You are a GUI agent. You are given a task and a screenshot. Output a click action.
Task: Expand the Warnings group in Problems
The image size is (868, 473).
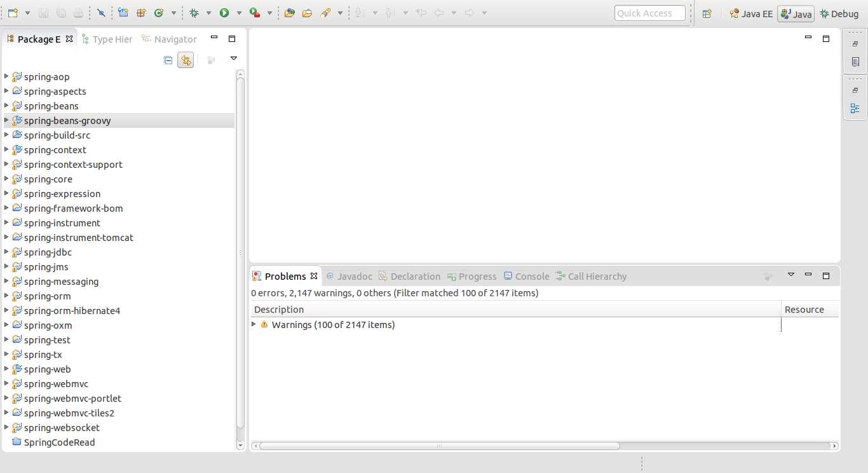point(254,324)
